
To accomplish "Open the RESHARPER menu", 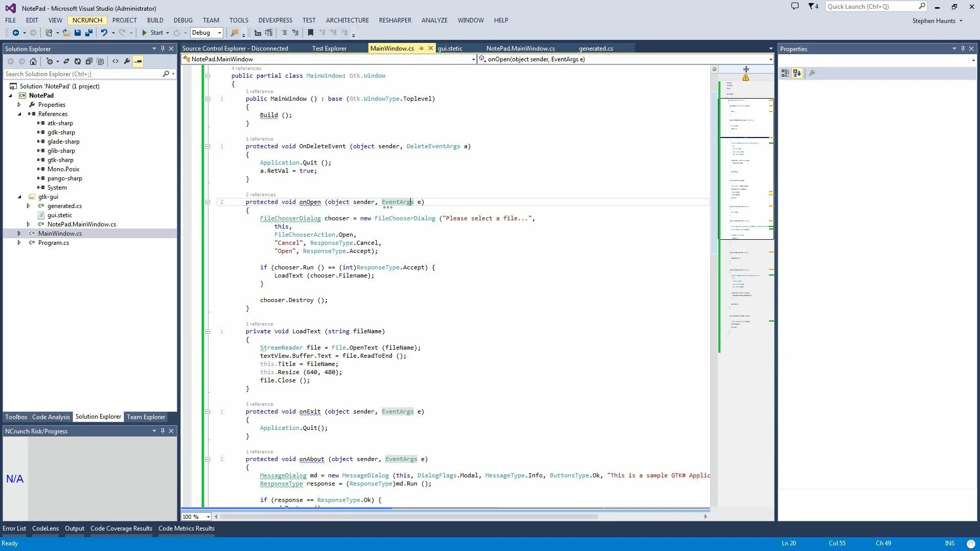I will point(395,20).
